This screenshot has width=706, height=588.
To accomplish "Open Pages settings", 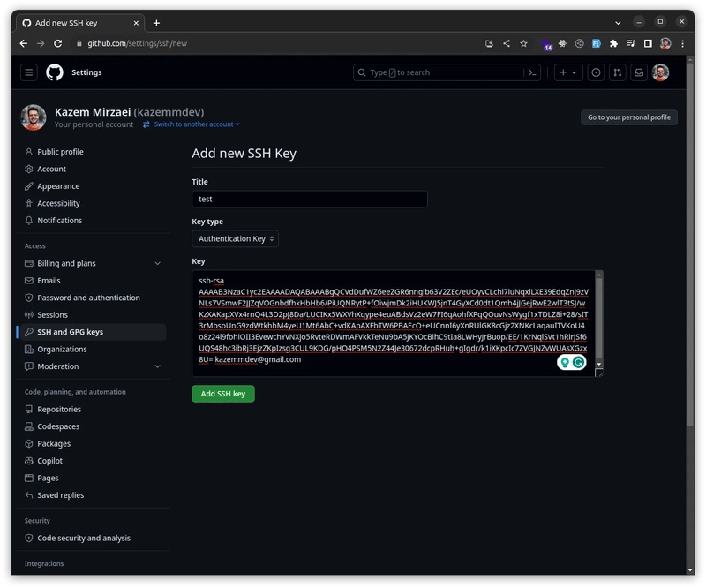I will click(48, 478).
